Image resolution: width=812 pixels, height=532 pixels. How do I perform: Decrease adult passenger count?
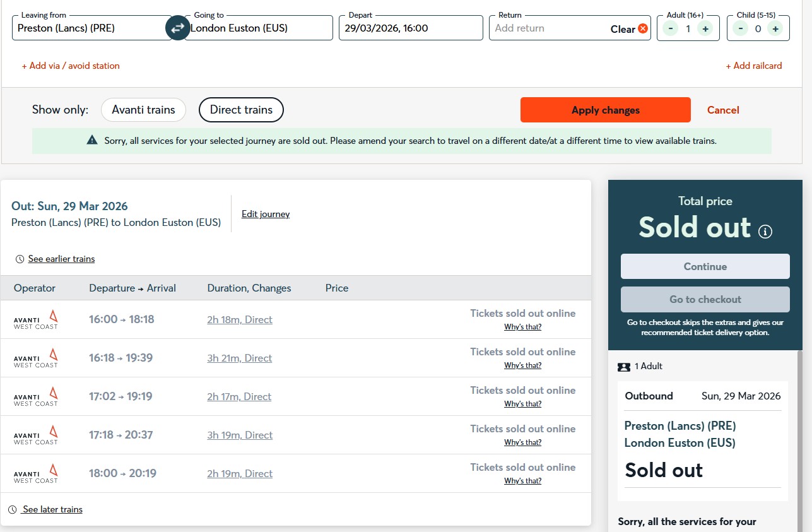pyautogui.click(x=671, y=28)
